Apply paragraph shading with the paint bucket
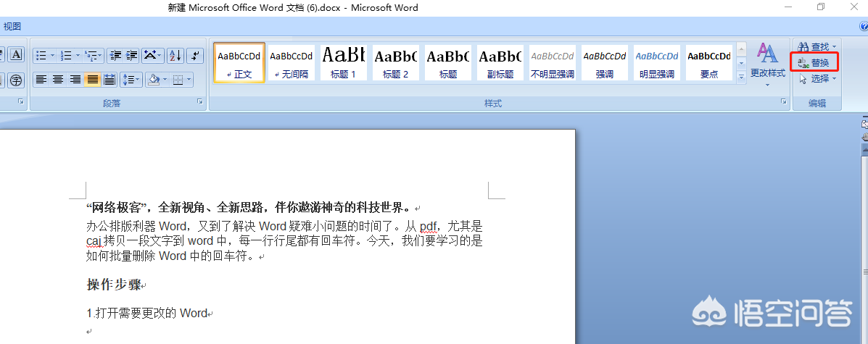The width and height of the screenshot is (868, 344). pos(154,80)
